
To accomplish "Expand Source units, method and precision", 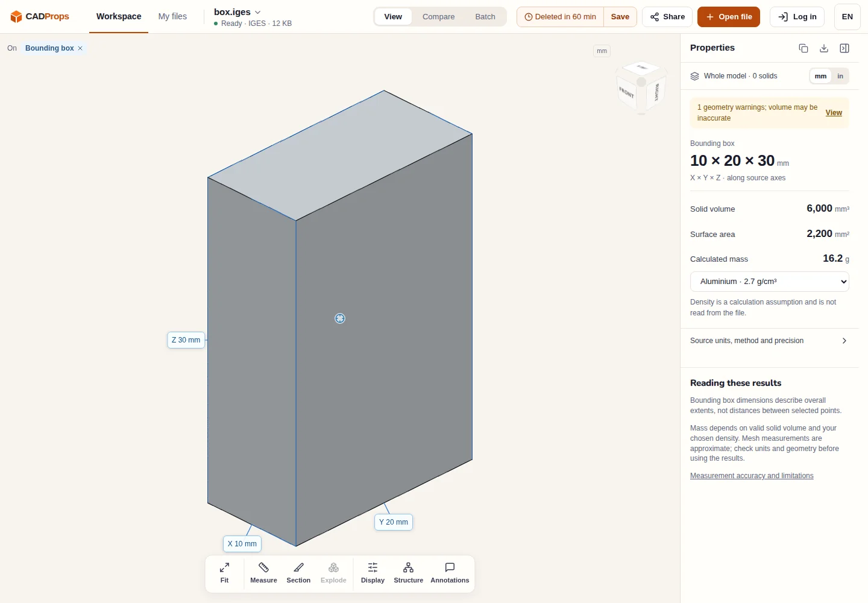I will click(x=769, y=341).
